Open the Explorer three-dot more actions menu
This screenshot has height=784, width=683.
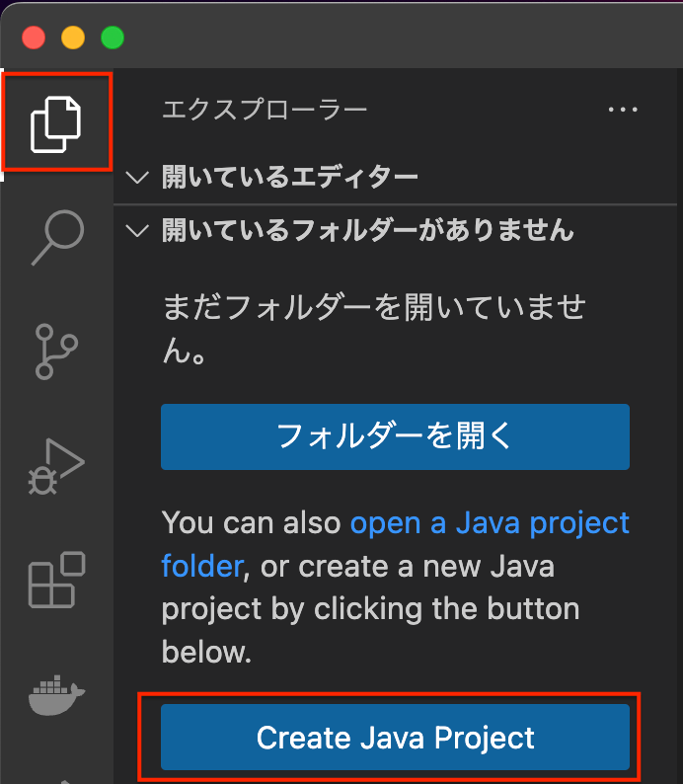623,109
